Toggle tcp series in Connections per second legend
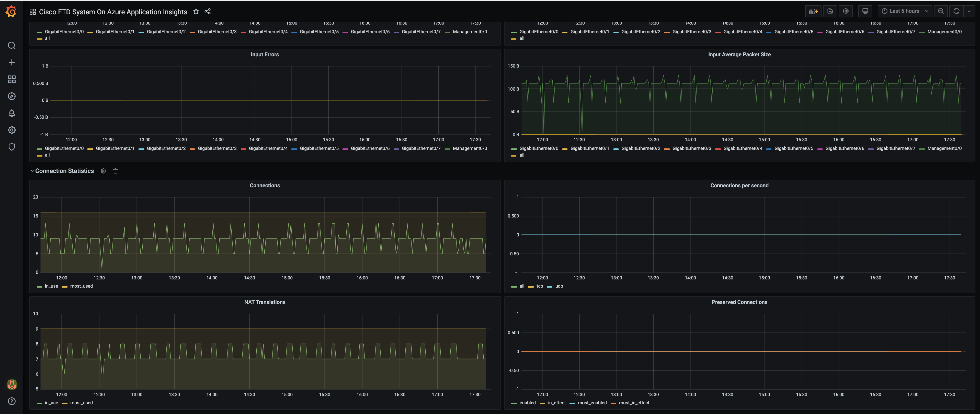Viewport: 980px width, 414px height. 539,286
